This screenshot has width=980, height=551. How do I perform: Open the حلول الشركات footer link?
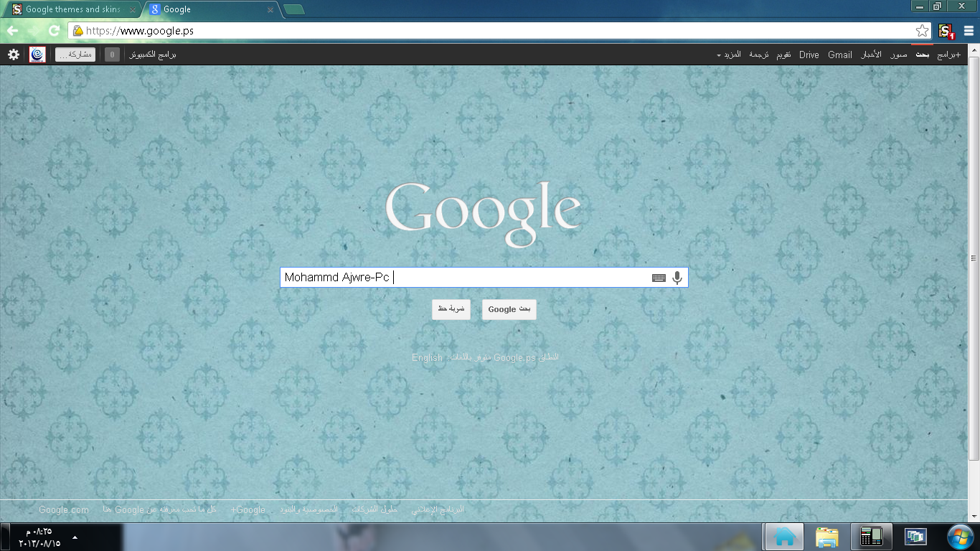click(374, 510)
